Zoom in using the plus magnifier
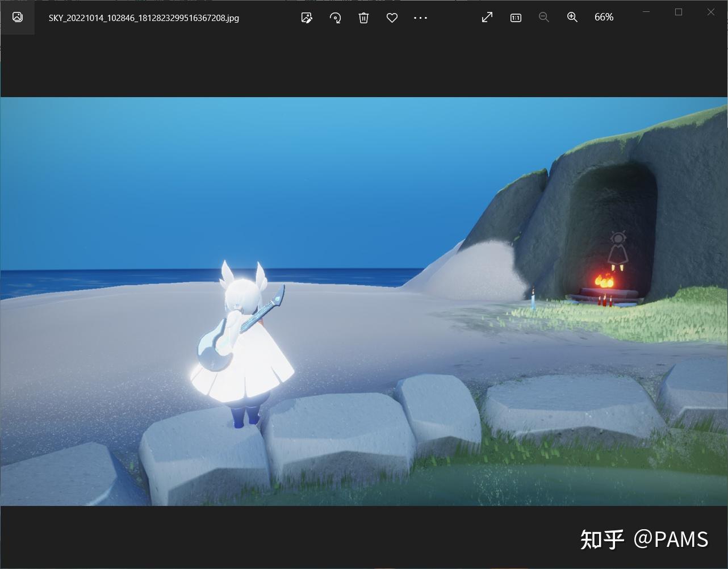The height and width of the screenshot is (569, 728). click(572, 18)
